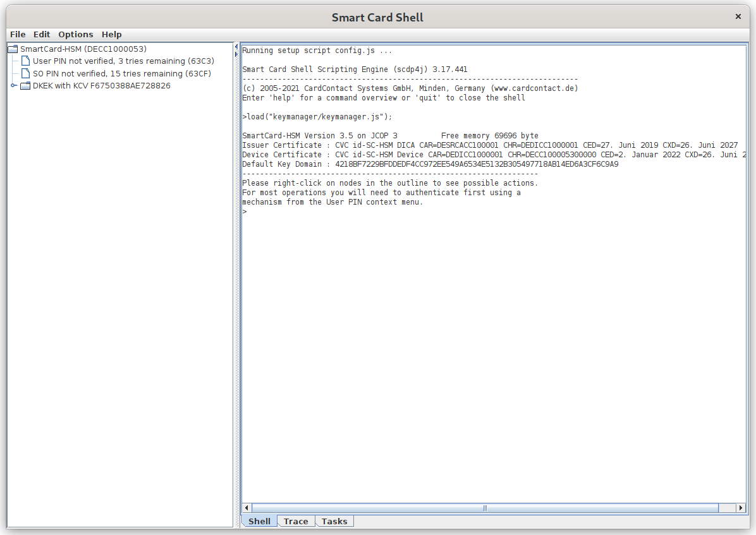Click the DKEK folder icon

(26, 86)
